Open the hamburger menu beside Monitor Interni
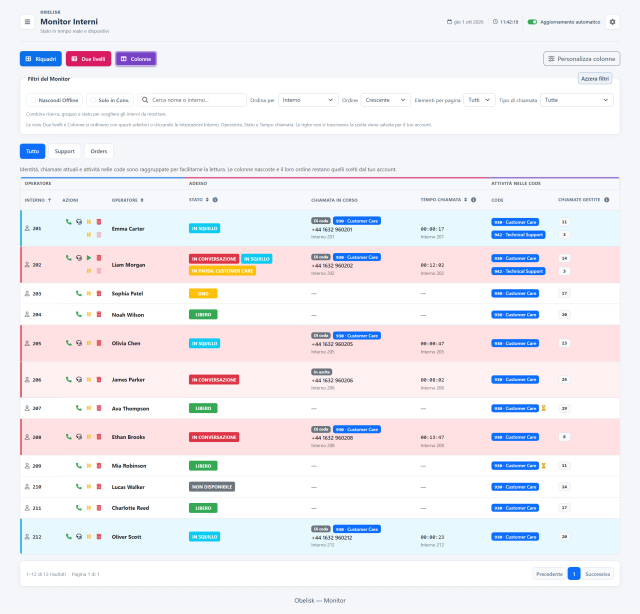This screenshot has width=640, height=614. (x=27, y=22)
